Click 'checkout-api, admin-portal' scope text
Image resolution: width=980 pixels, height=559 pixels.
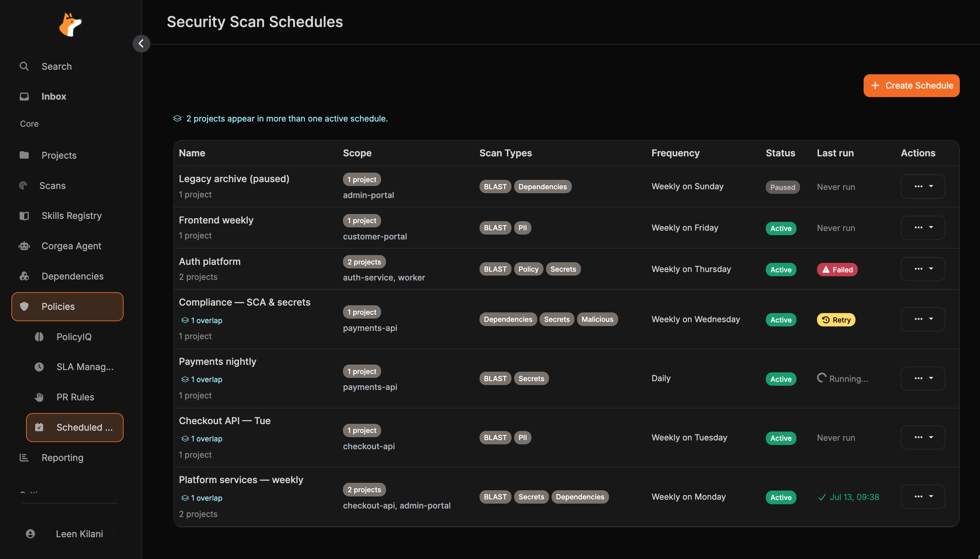396,506
